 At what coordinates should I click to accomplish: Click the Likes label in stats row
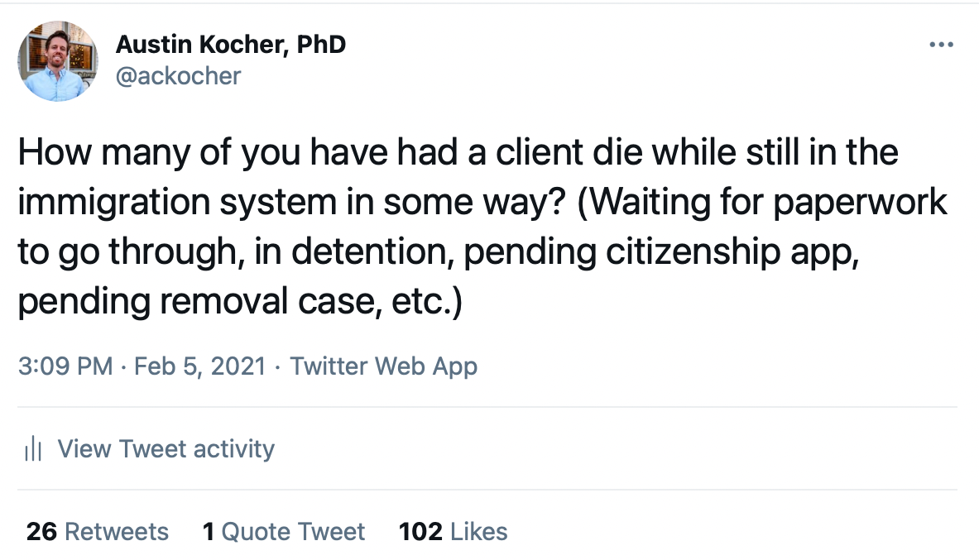pyautogui.click(x=479, y=531)
